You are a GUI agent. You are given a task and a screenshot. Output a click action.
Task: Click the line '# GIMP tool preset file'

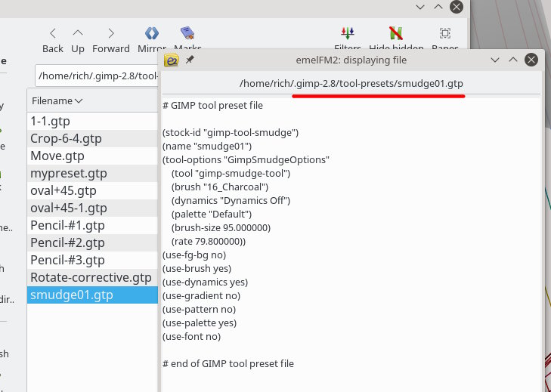click(212, 106)
